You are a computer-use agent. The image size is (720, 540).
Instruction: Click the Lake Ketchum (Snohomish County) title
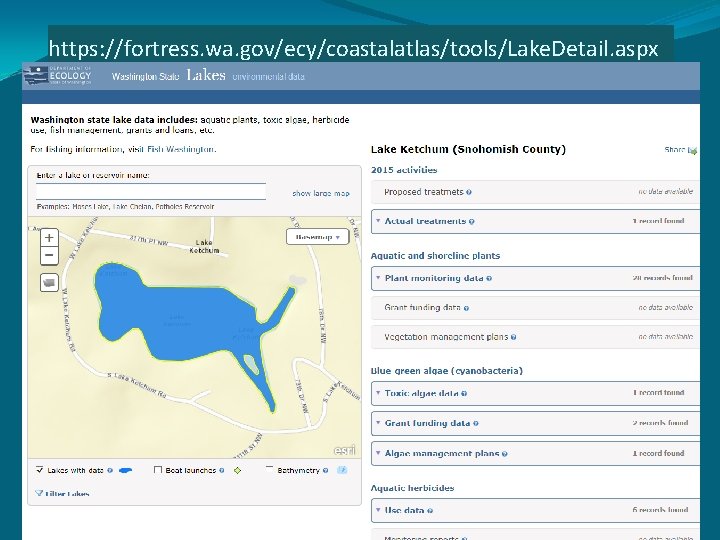click(x=468, y=149)
